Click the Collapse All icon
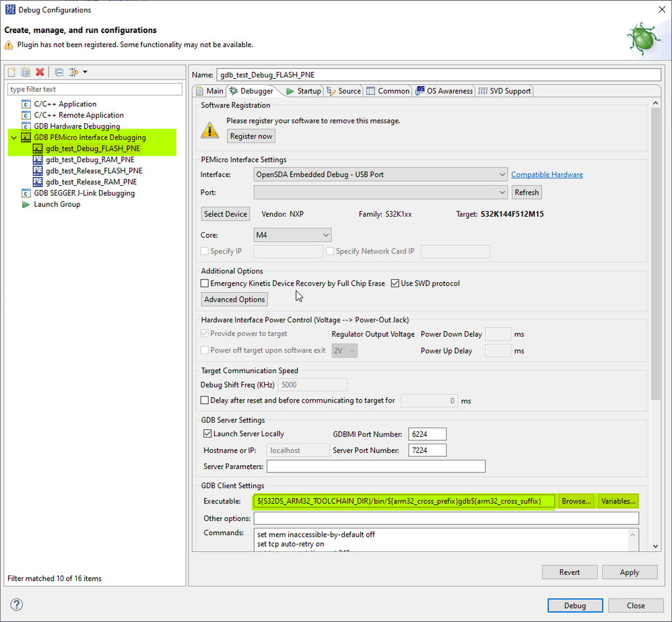This screenshot has height=622, width=672. [59, 72]
